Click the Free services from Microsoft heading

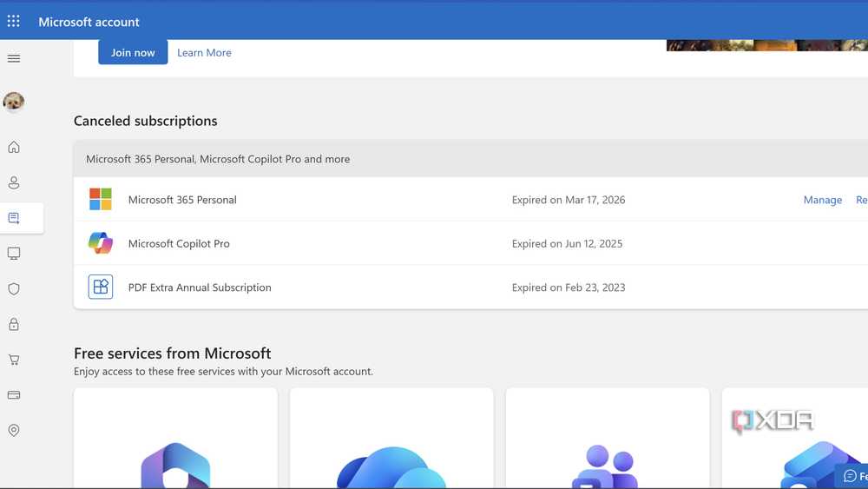[x=172, y=353]
